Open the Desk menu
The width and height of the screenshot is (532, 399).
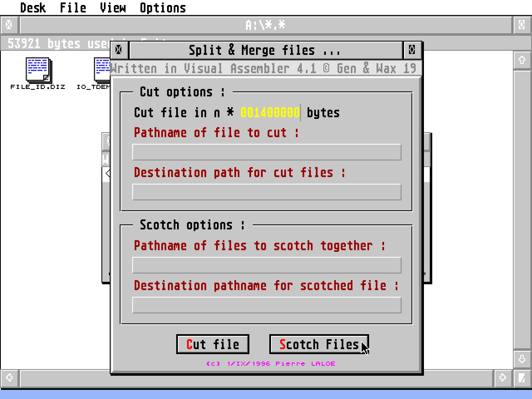click(x=33, y=7)
